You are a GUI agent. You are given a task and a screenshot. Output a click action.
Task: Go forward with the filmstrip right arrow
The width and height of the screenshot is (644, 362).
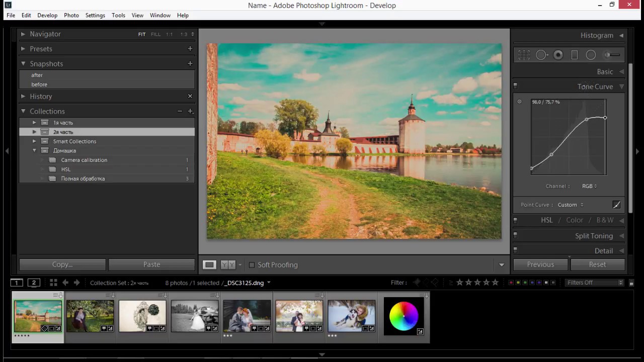(76, 283)
